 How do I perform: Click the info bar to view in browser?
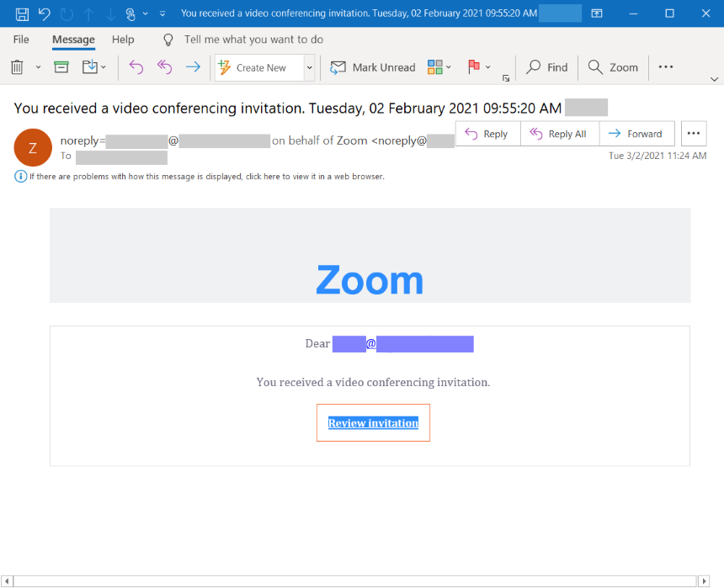pos(207,177)
